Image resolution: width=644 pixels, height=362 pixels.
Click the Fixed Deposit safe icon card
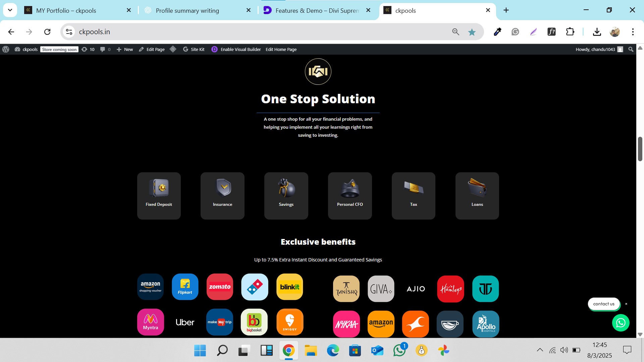click(x=159, y=196)
